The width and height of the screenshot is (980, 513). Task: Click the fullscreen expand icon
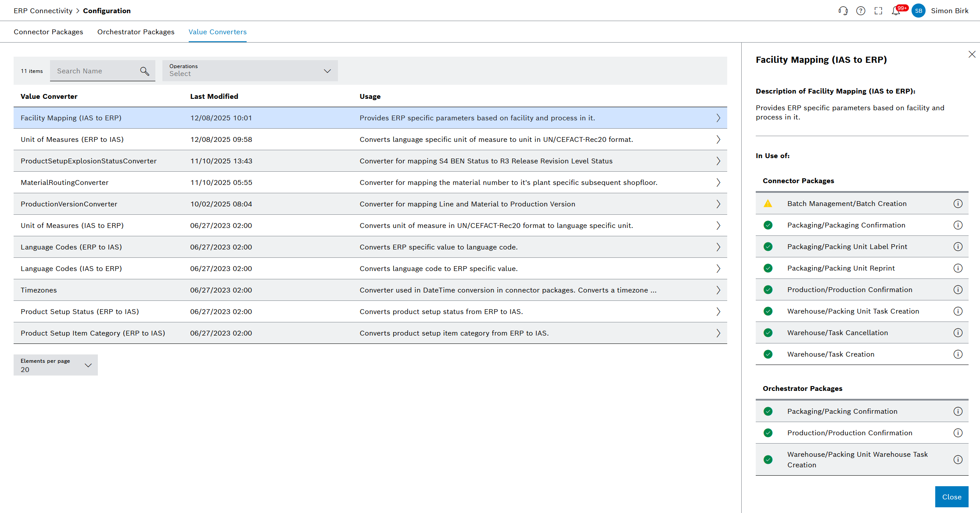[878, 10]
